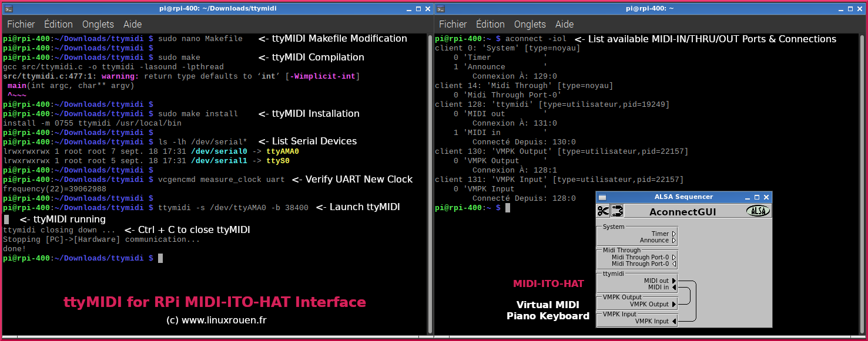This screenshot has height=341, width=868.
Task: Open the Onglets menu in the right terminal
Action: (x=530, y=24)
